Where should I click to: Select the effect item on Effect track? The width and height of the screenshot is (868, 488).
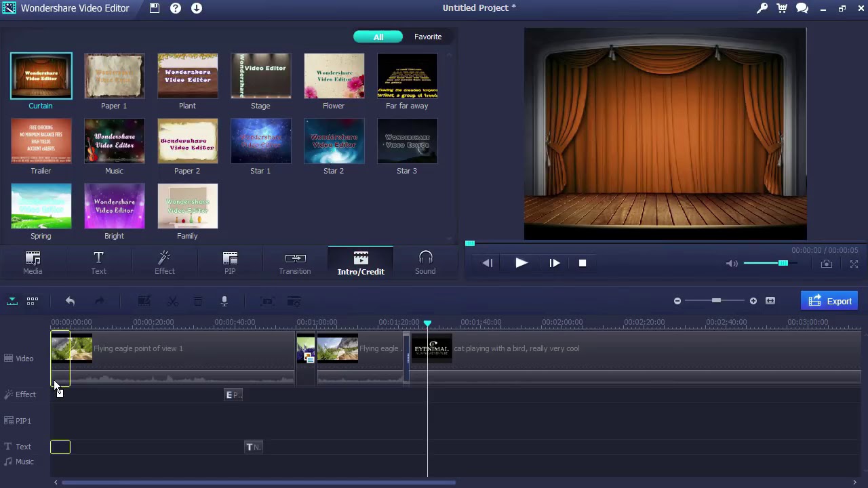tap(233, 394)
